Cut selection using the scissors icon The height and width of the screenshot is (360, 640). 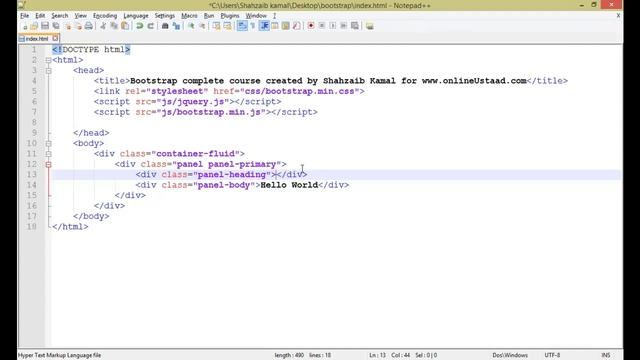[x=103, y=26]
